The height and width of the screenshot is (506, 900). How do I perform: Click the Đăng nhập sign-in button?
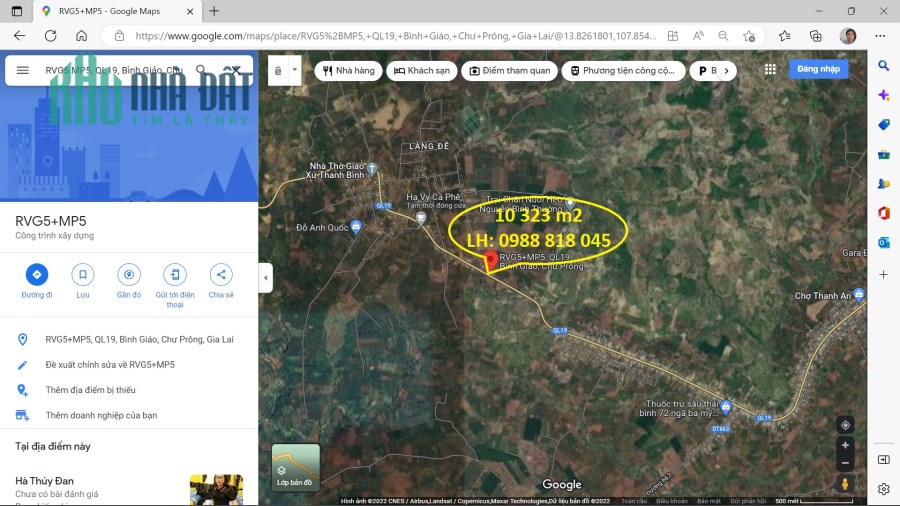click(818, 69)
